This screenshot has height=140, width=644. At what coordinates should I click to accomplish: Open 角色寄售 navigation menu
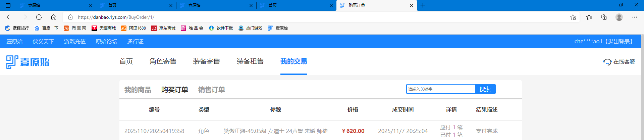click(163, 61)
